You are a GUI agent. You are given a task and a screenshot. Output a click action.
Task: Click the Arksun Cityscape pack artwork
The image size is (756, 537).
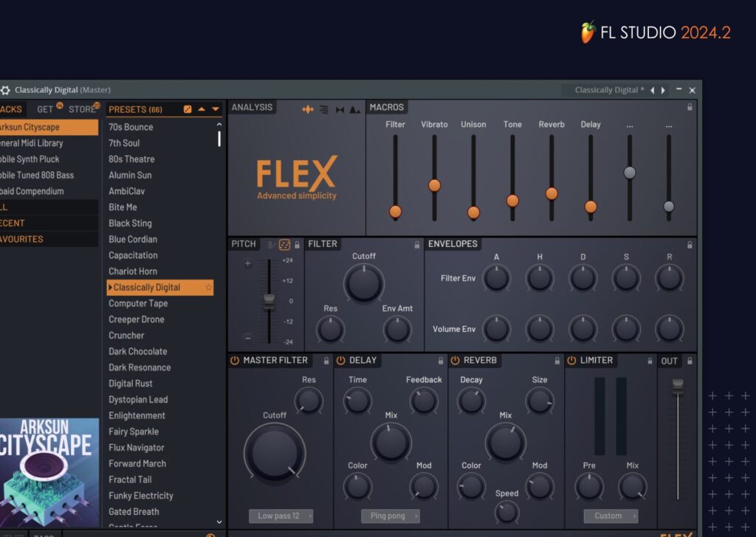[x=49, y=473]
